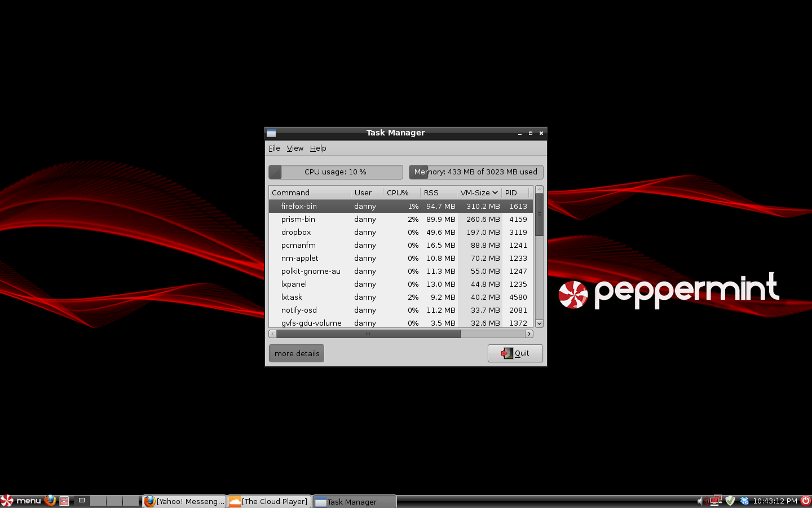This screenshot has width=812, height=508.
Task: Click the Memory usage progress bar
Action: pyautogui.click(x=476, y=172)
